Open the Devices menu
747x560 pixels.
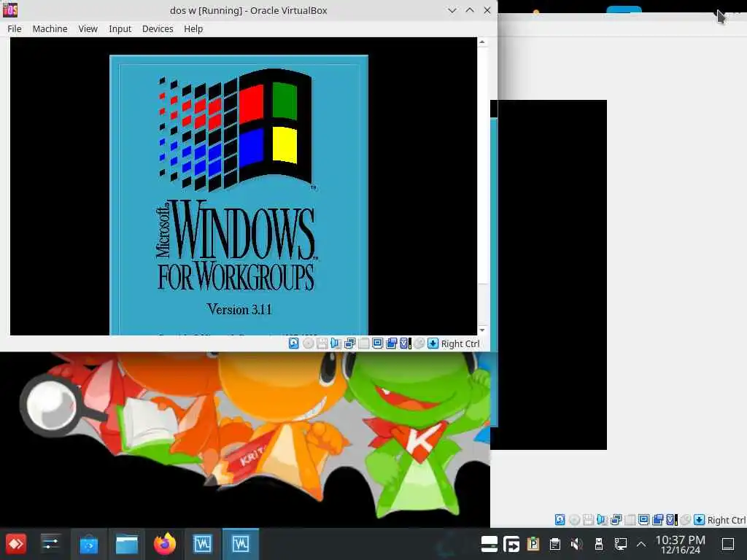158,29
